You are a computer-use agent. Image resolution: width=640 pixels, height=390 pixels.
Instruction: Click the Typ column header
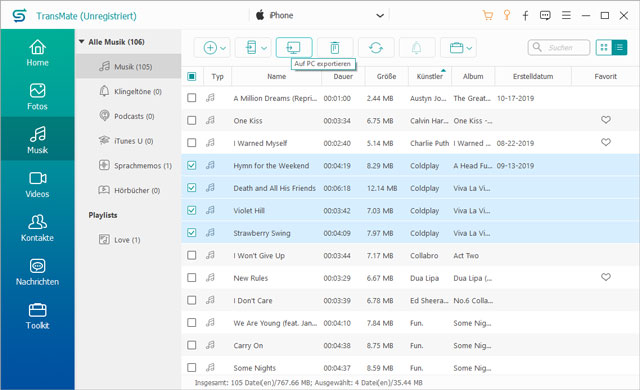tap(217, 76)
